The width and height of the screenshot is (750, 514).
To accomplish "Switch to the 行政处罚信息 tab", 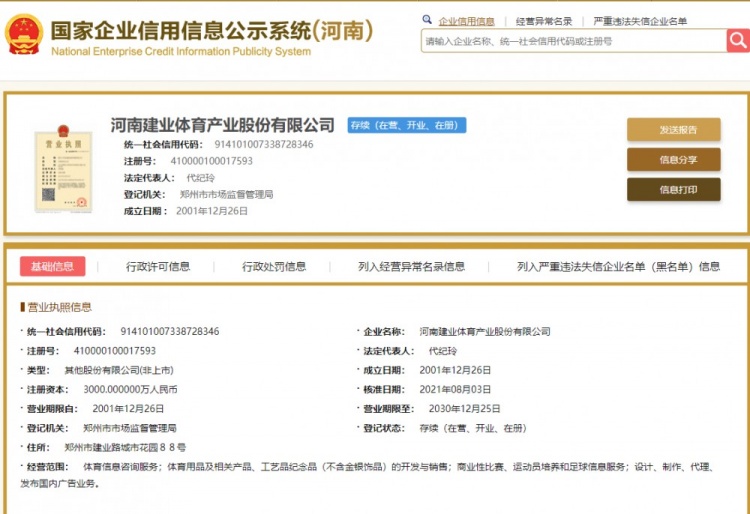I will coord(274,266).
